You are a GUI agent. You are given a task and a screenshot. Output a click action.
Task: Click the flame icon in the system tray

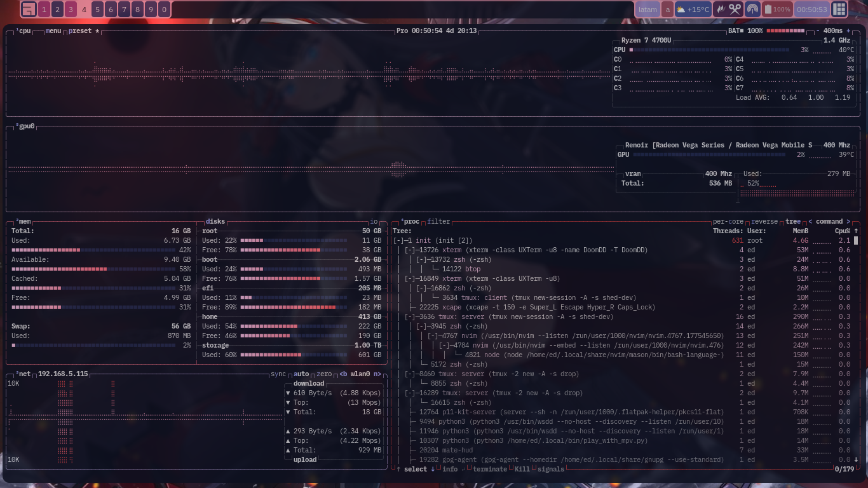point(720,10)
